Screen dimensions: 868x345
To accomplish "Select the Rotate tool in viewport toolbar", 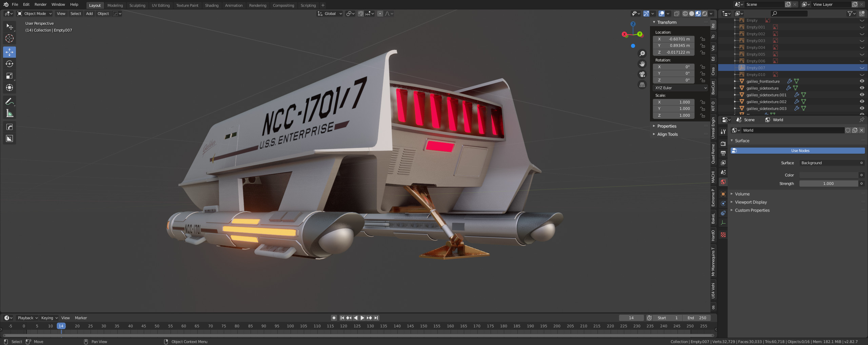I will 9,64.
